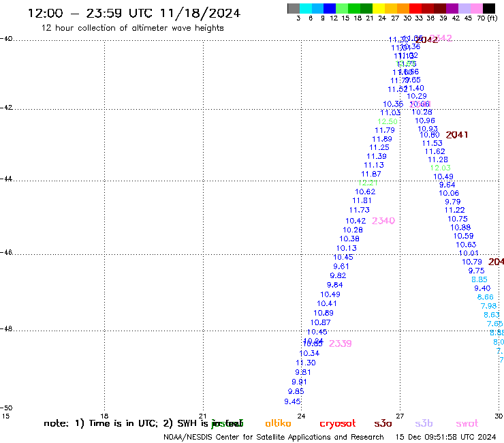
Task: Click the wave height value 11.39
Action: click(x=377, y=156)
